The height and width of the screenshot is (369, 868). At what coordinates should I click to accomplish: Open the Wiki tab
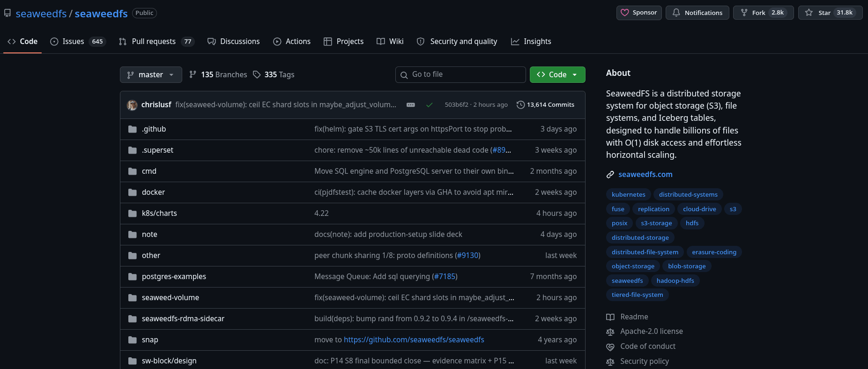[x=390, y=41]
